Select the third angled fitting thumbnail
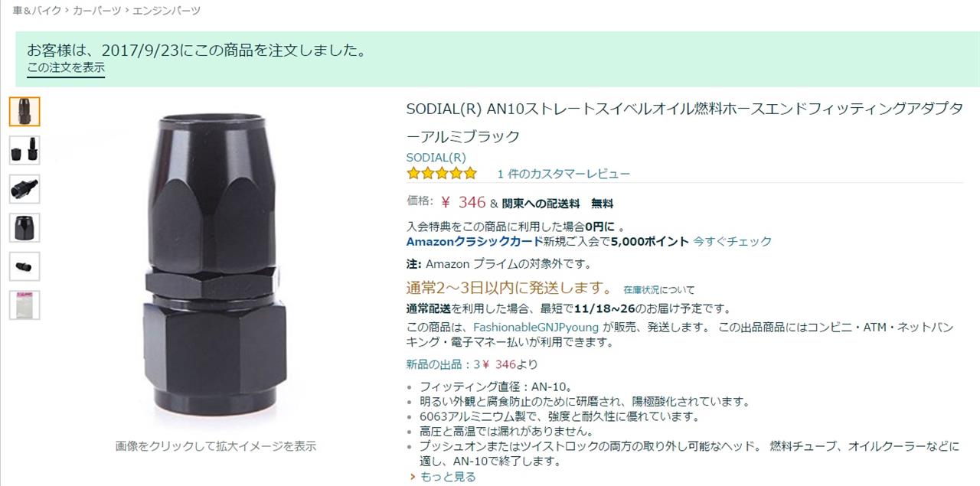 click(24, 189)
